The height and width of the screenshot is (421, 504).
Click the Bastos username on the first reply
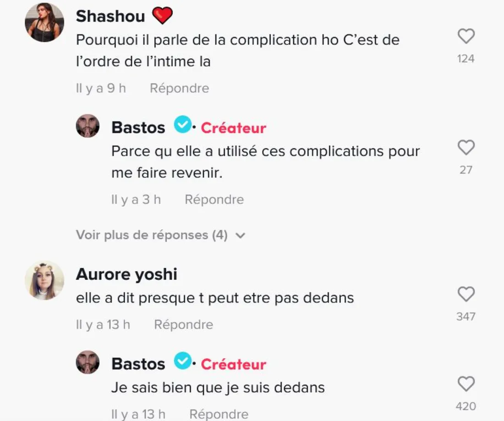tap(138, 127)
